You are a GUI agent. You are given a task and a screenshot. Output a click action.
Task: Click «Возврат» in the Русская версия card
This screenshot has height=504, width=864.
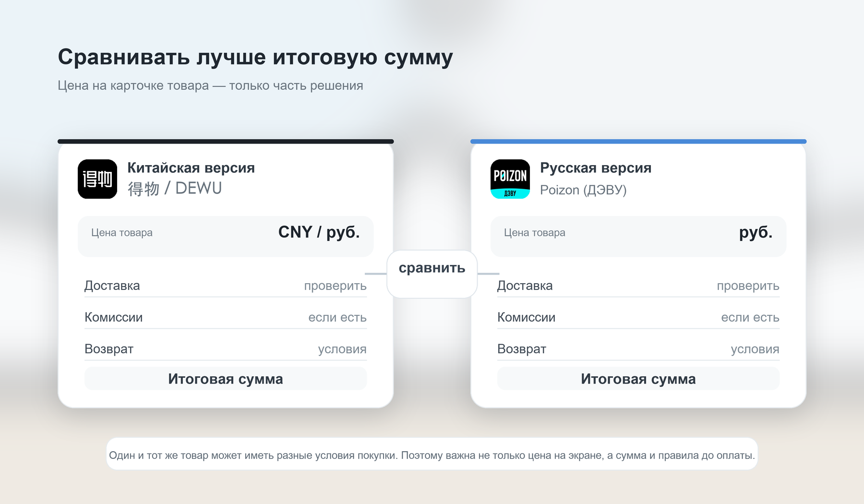(x=522, y=349)
